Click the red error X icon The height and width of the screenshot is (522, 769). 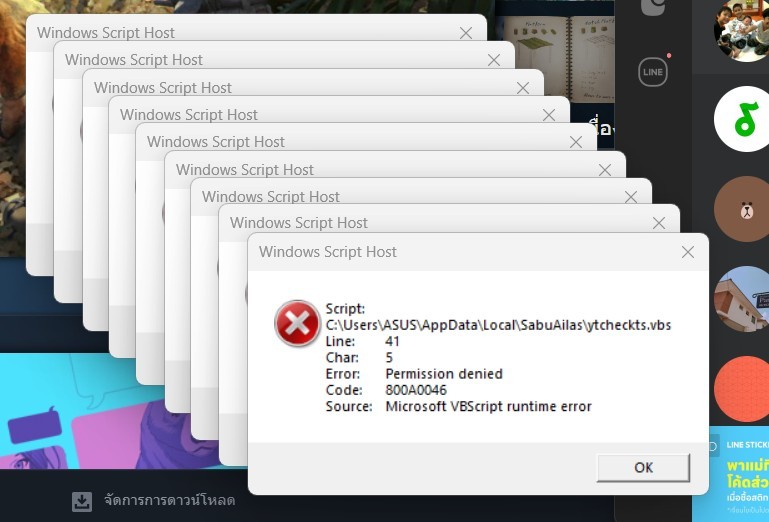pyautogui.click(x=297, y=323)
